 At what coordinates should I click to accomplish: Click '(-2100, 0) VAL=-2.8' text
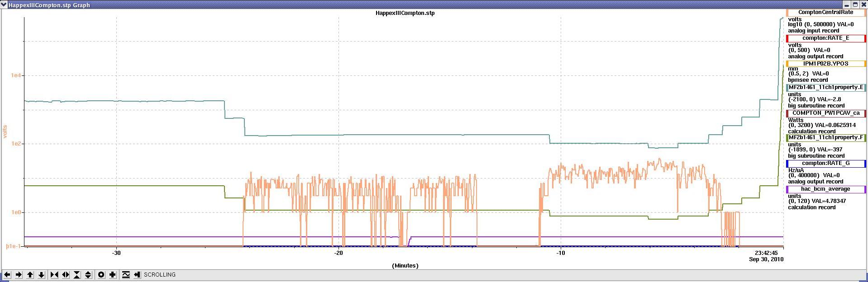coord(815,99)
